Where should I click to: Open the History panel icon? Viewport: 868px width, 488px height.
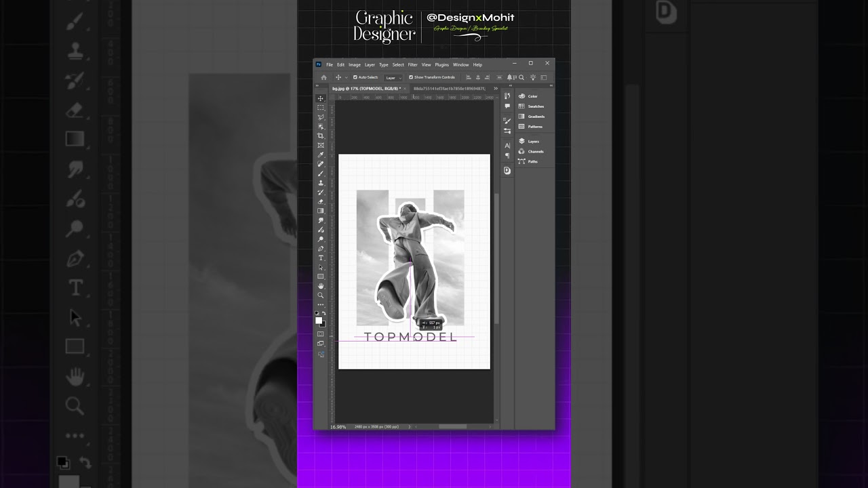tap(507, 96)
